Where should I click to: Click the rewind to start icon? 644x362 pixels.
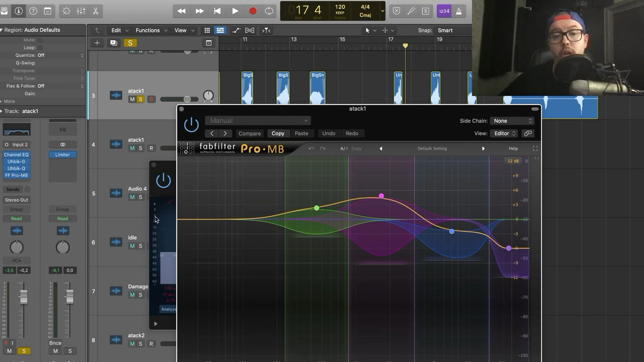coord(217,11)
